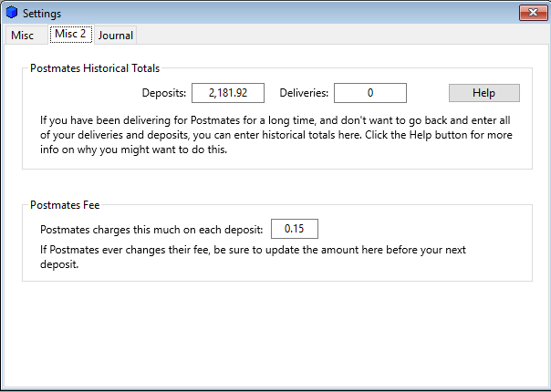Click the Settings window title text

point(42,14)
